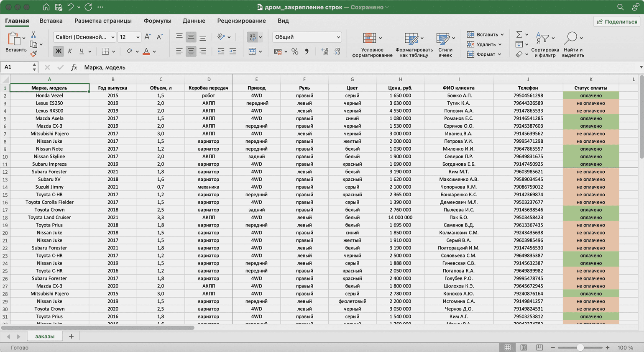
Task: Switch to Разметка страницы tab
Action: [103, 21]
